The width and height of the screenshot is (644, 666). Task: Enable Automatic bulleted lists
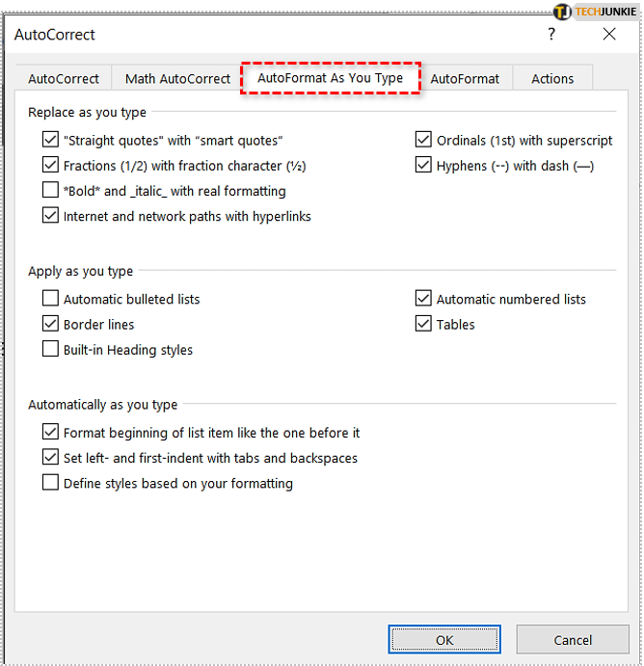coord(51,300)
